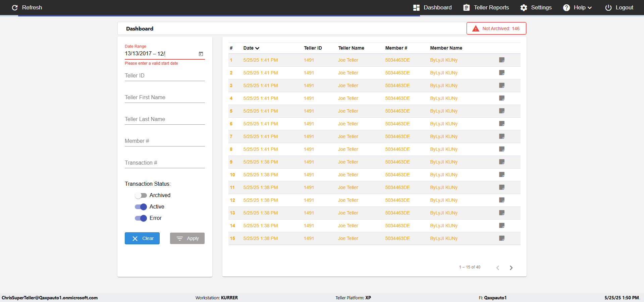Sort by the Date column header
The height and width of the screenshot is (302, 644).
pyautogui.click(x=251, y=48)
